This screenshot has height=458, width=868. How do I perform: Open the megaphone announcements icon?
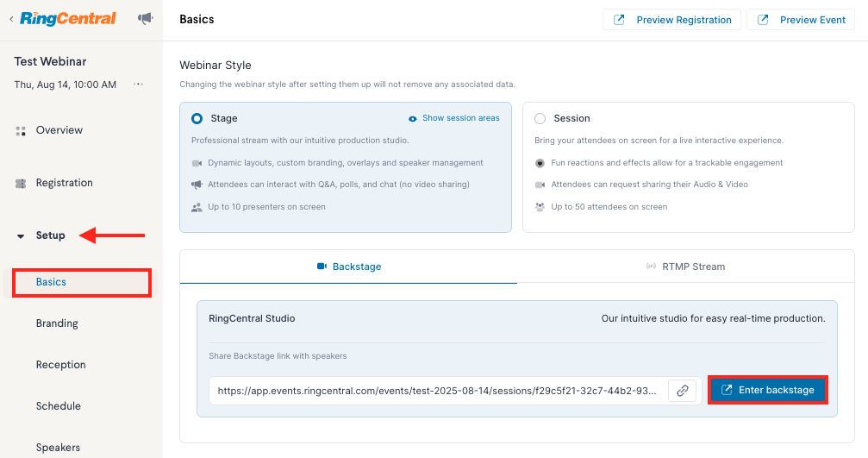145,19
